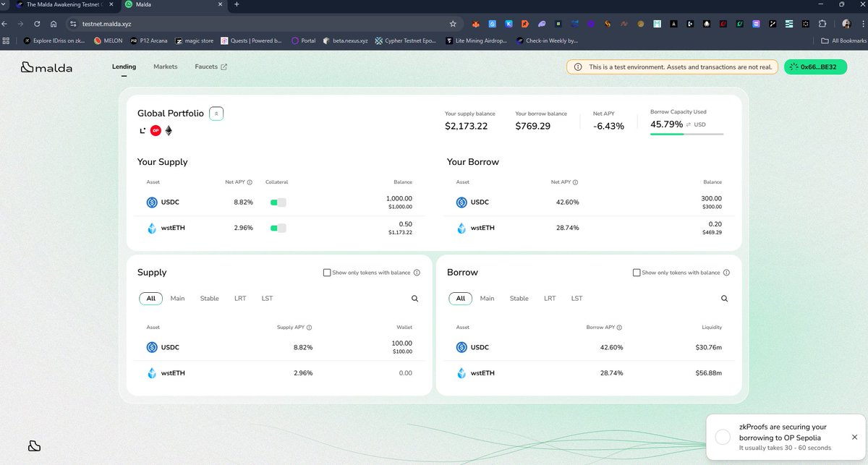
Task: Select the Stable filter in Supply panel
Action: click(209, 299)
